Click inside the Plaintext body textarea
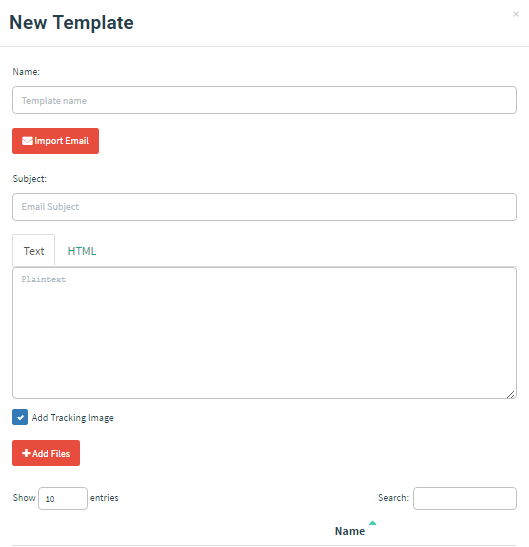 [264, 333]
